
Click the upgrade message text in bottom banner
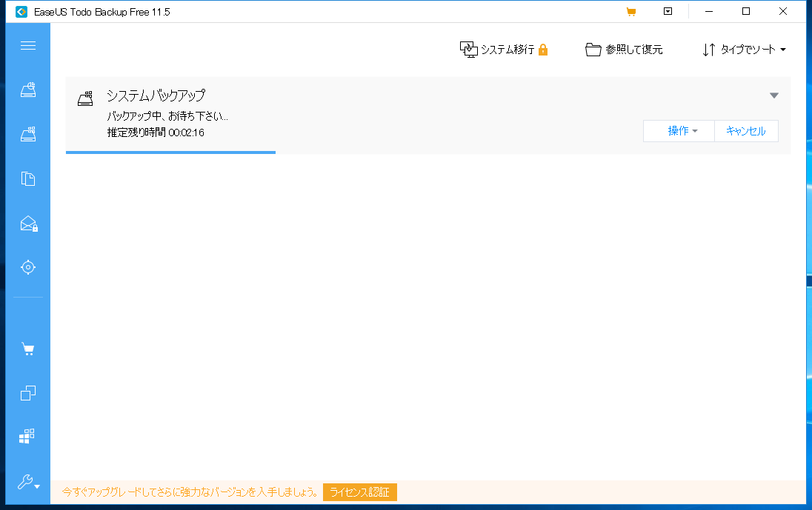(x=190, y=492)
